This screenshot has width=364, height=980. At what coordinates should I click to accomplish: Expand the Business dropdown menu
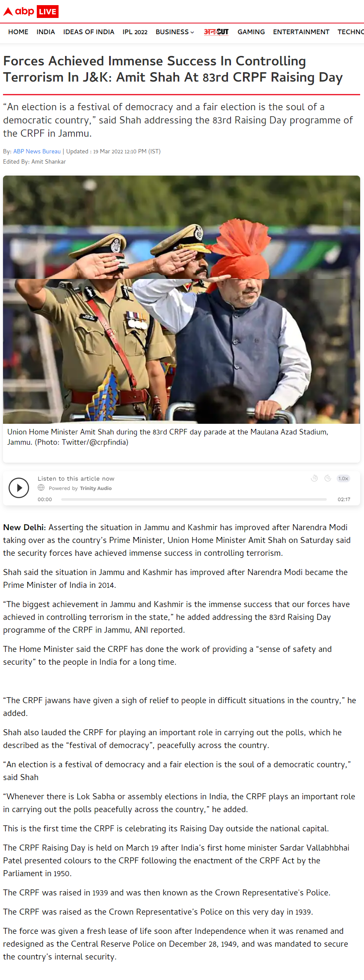pyautogui.click(x=175, y=32)
